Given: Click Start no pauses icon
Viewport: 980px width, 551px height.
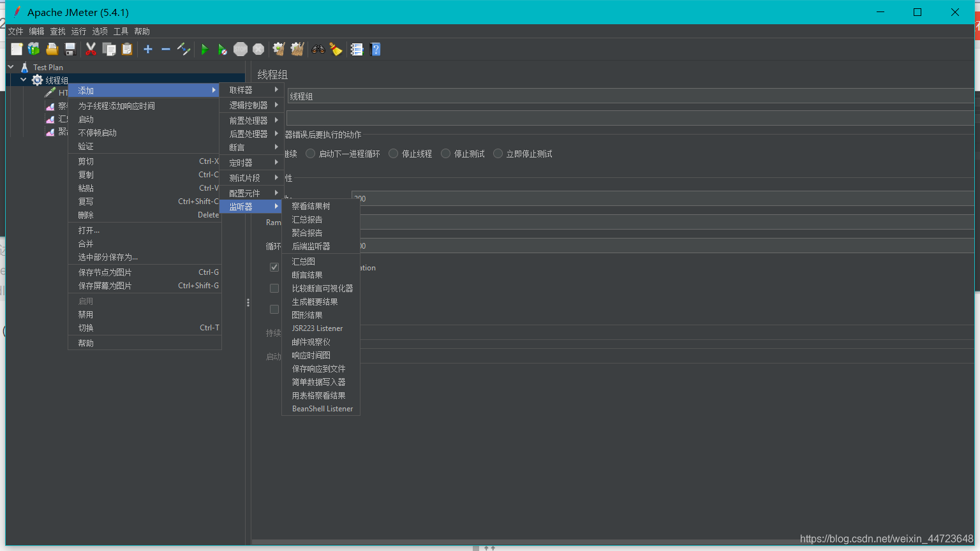Looking at the screenshot, I should click(x=222, y=49).
